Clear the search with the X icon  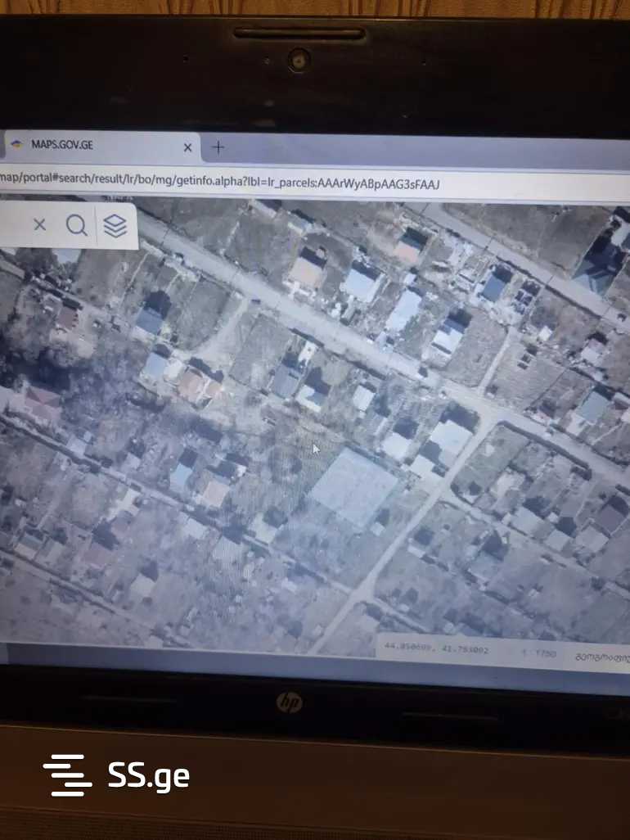click(39, 224)
